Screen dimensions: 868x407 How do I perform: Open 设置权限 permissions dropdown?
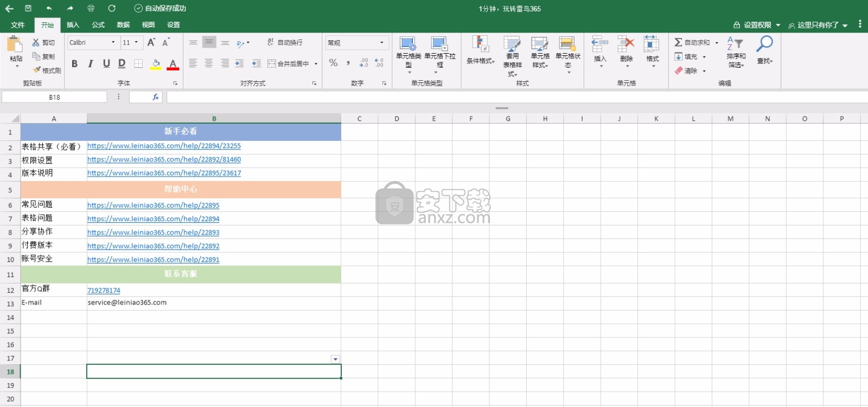click(757, 25)
